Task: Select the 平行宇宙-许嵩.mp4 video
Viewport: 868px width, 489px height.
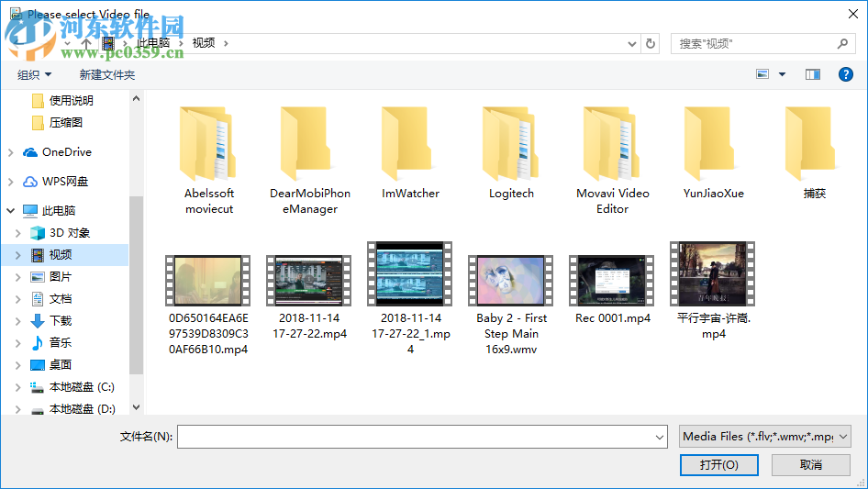Action: pyautogui.click(x=713, y=290)
